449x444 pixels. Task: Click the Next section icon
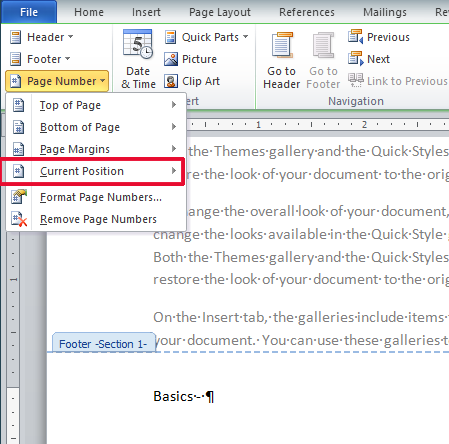[x=355, y=59]
